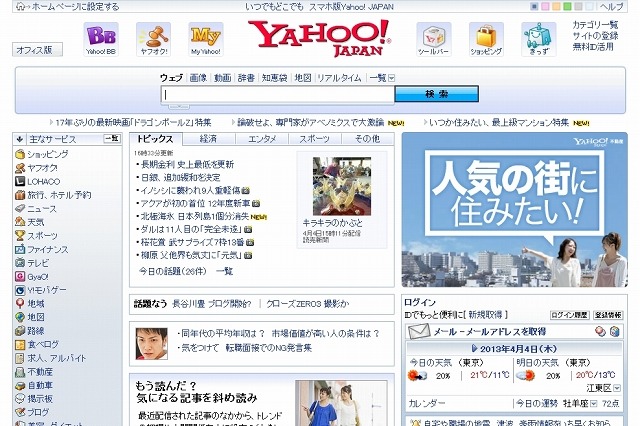Click the map (地図) globe icon

[20, 317]
